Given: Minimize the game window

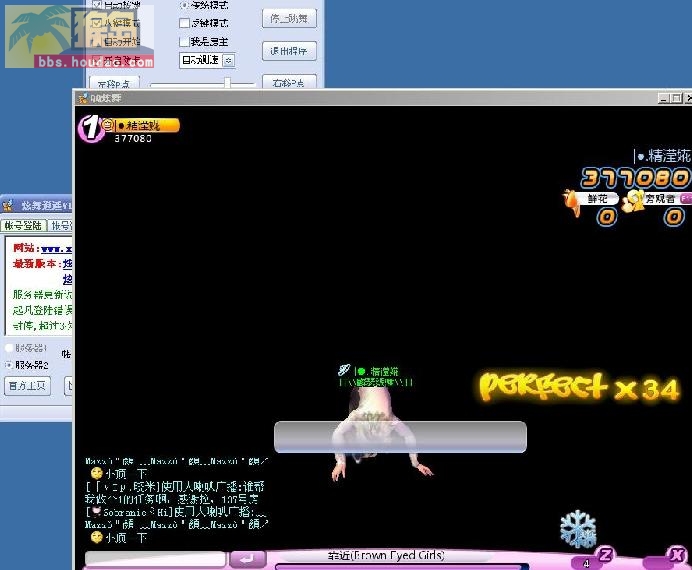Looking at the screenshot, I should point(663,98).
